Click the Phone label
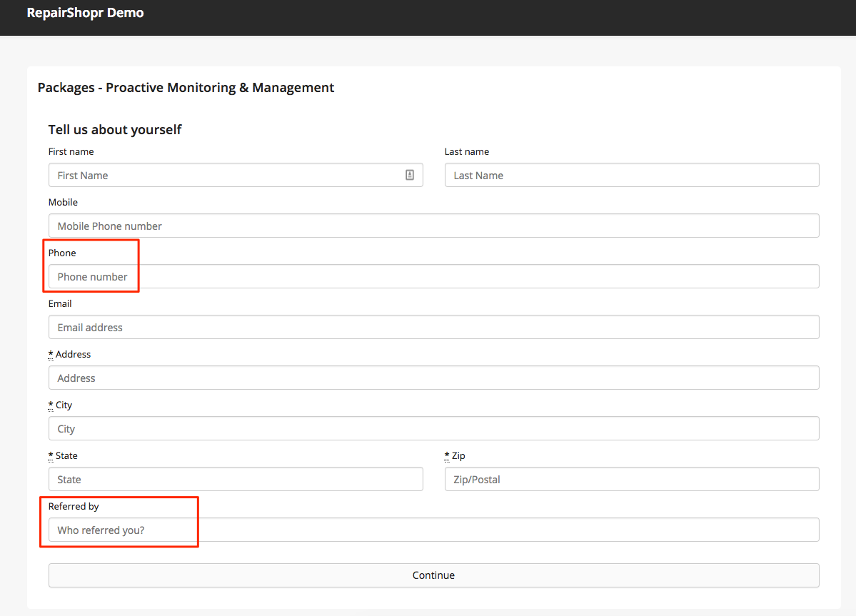856x616 pixels. [62, 253]
